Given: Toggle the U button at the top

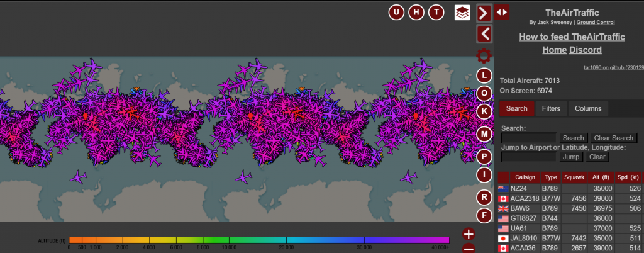Looking at the screenshot, I should 396,13.
